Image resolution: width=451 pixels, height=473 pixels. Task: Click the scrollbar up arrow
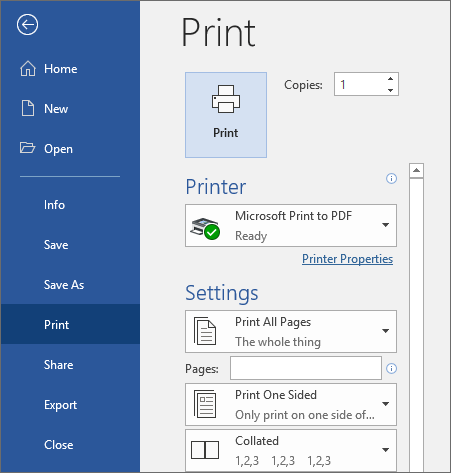[x=416, y=171]
